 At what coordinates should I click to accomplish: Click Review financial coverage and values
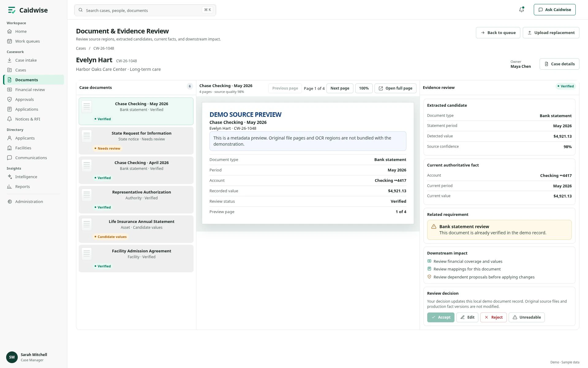[468, 262]
